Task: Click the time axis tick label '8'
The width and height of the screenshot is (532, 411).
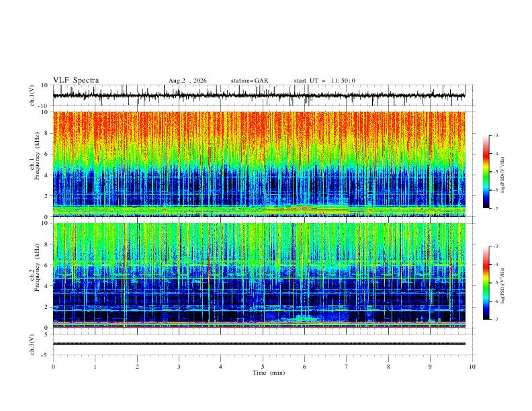Action: [388, 367]
